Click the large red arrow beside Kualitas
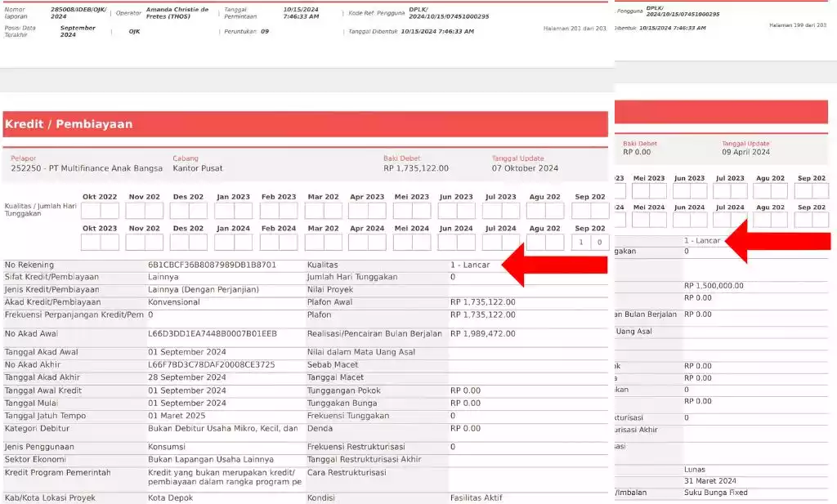 click(554, 265)
